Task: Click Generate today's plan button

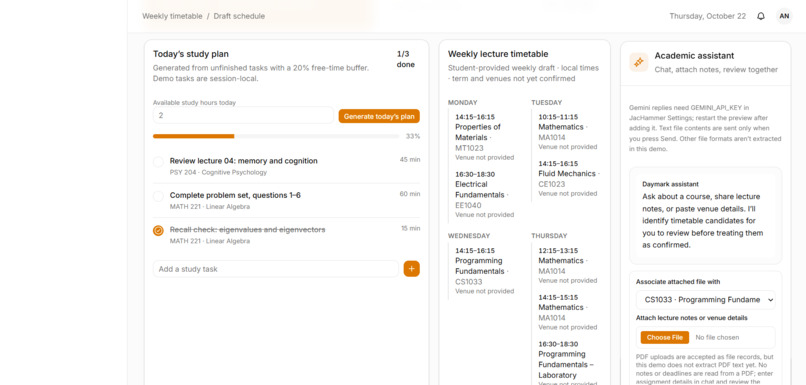Action: click(x=379, y=116)
